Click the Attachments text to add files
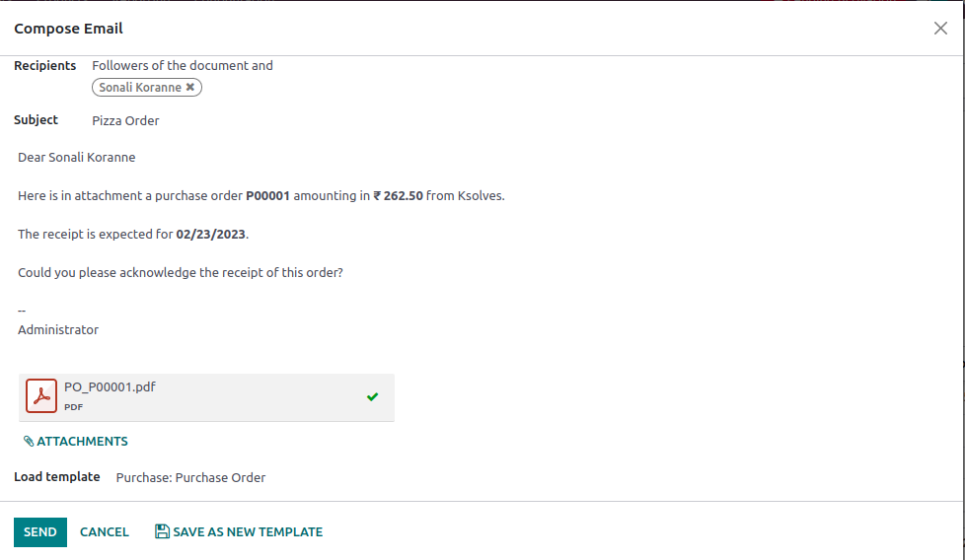 pyautogui.click(x=82, y=442)
